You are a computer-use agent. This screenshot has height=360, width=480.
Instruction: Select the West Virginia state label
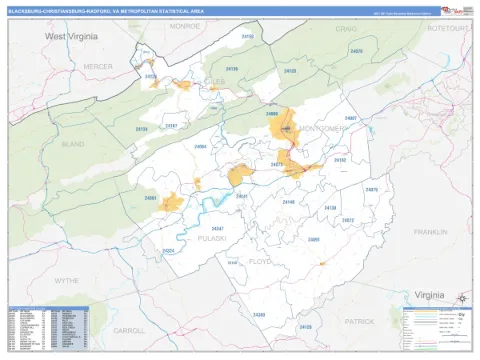71,36
